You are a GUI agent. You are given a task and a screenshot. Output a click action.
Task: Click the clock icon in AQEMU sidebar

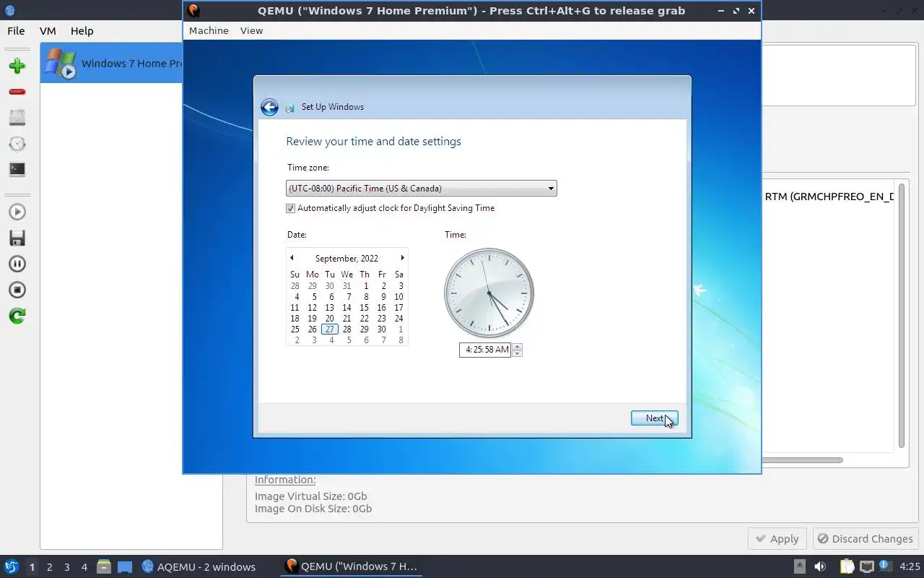(17, 143)
